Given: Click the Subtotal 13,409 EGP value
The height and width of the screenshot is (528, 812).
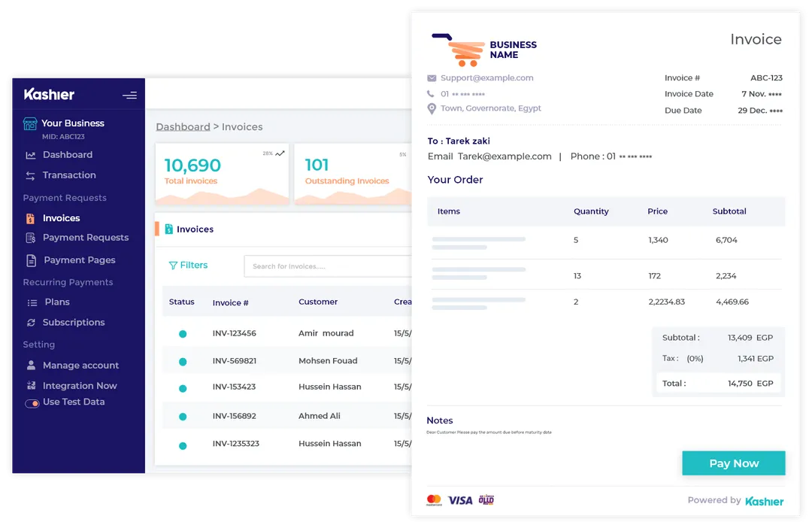Looking at the screenshot, I should tap(750, 338).
